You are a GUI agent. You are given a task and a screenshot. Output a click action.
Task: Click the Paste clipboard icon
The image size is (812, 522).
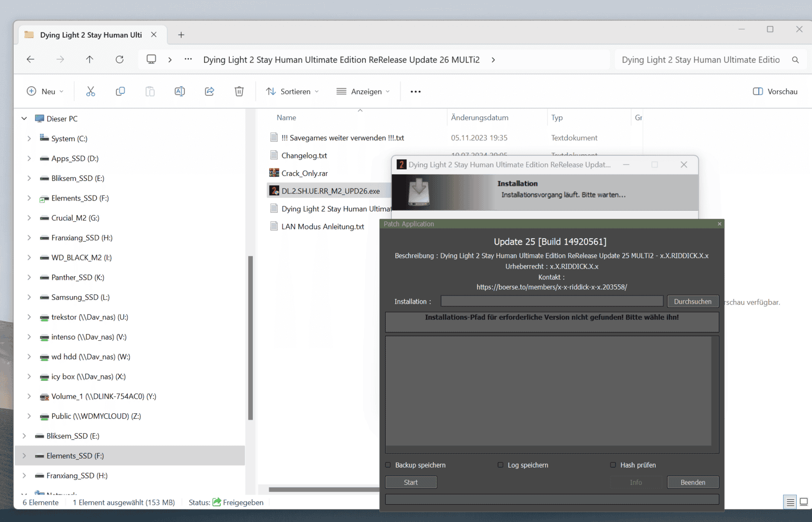click(150, 91)
